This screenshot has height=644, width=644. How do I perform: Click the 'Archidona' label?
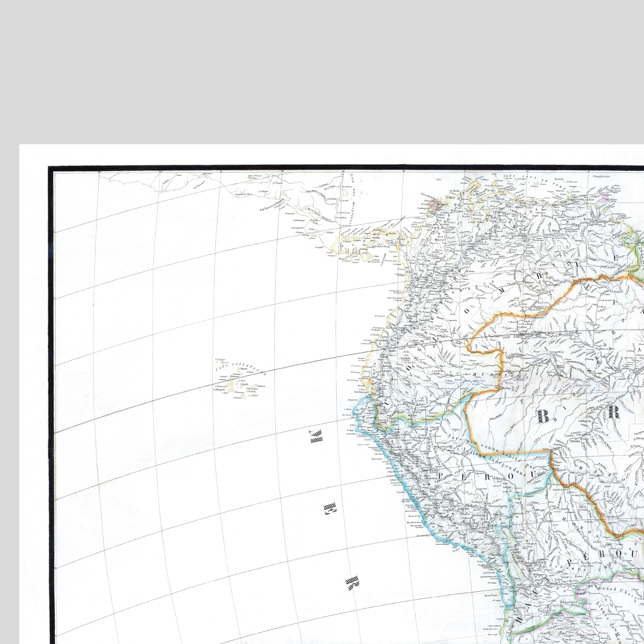click(406, 358)
